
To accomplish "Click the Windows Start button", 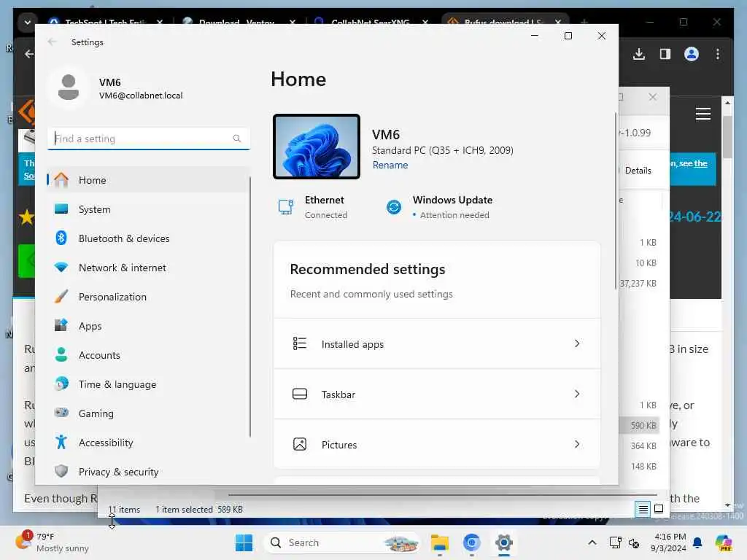I will point(244,542).
